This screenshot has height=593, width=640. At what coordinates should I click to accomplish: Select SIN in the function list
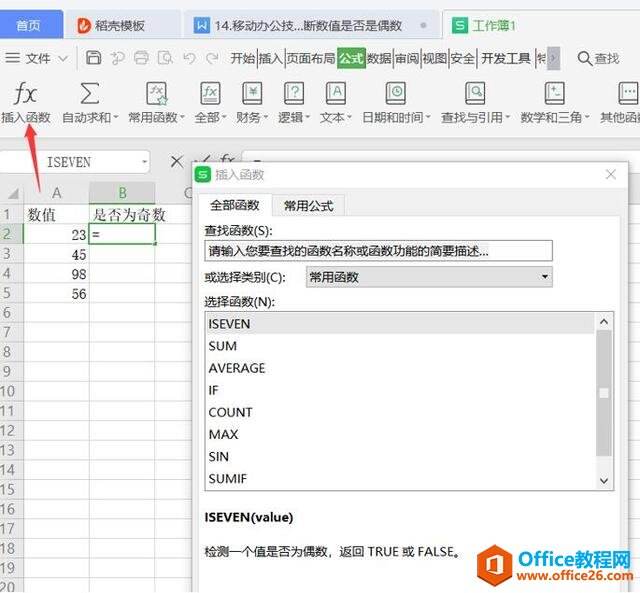pyautogui.click(x=400, y=456)
